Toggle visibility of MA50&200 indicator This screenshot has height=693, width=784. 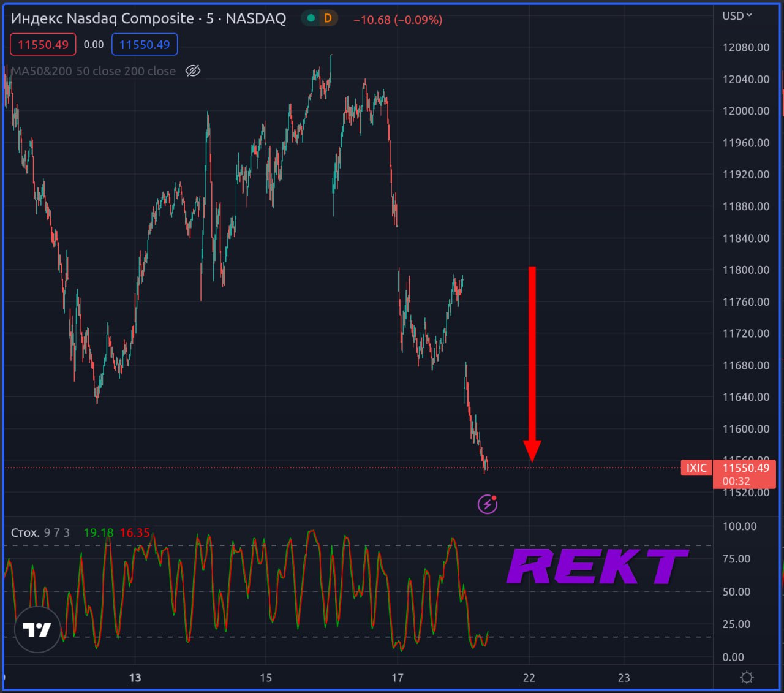[x=193, y=71]
